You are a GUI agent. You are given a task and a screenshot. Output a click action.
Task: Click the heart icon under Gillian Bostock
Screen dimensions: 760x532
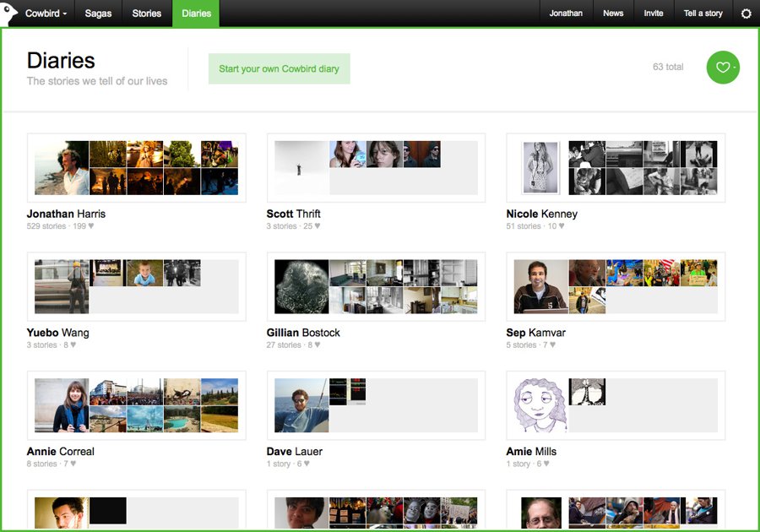point(318,345)
